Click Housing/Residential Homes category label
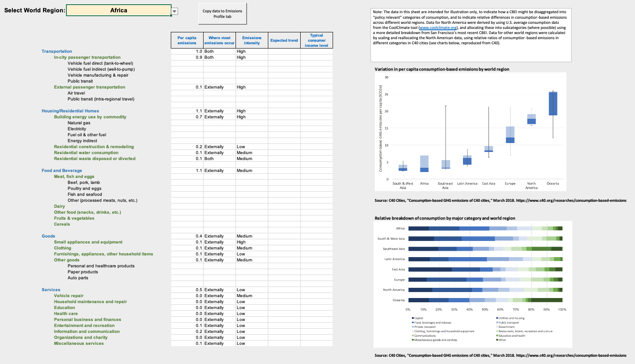 [70, 111]
